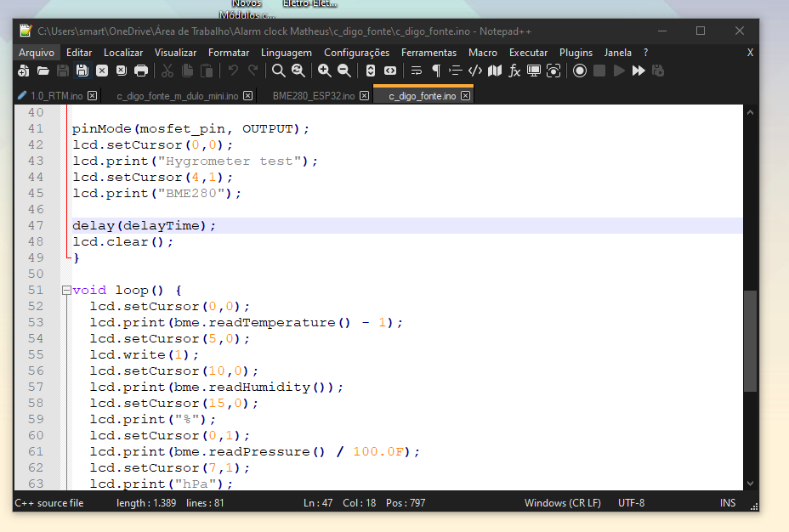Open the ? help menu
The width and height of the screenshot is (789, 532).
coord(645,53)
